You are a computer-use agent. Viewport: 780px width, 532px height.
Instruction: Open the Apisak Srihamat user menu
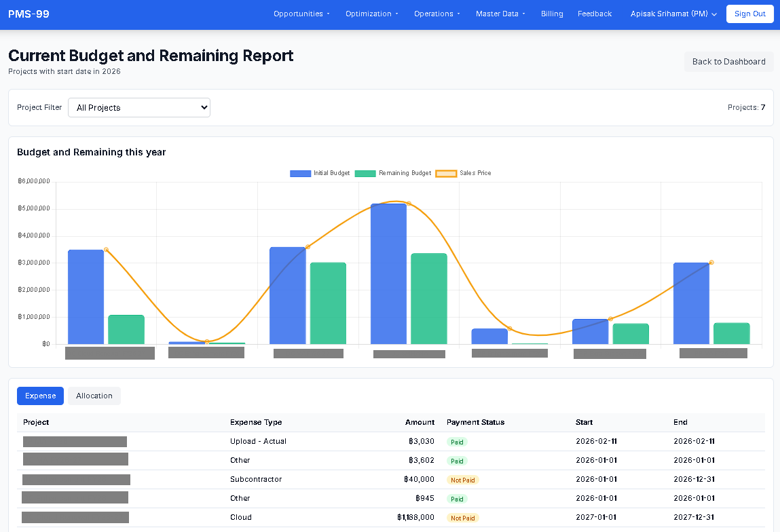(x=673, y=14)
